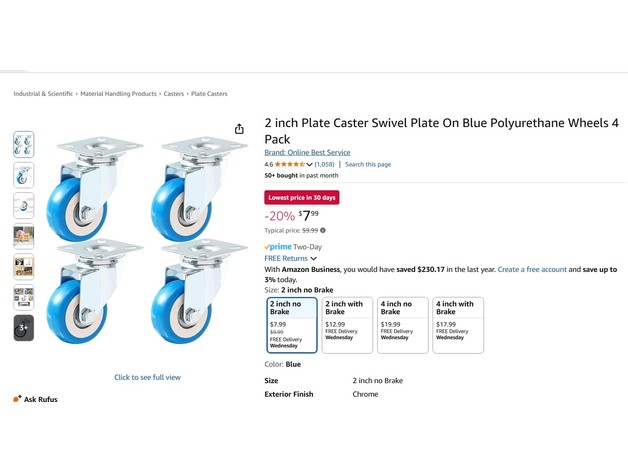Select the second thumbnail of a single caster

pos(23,175)
